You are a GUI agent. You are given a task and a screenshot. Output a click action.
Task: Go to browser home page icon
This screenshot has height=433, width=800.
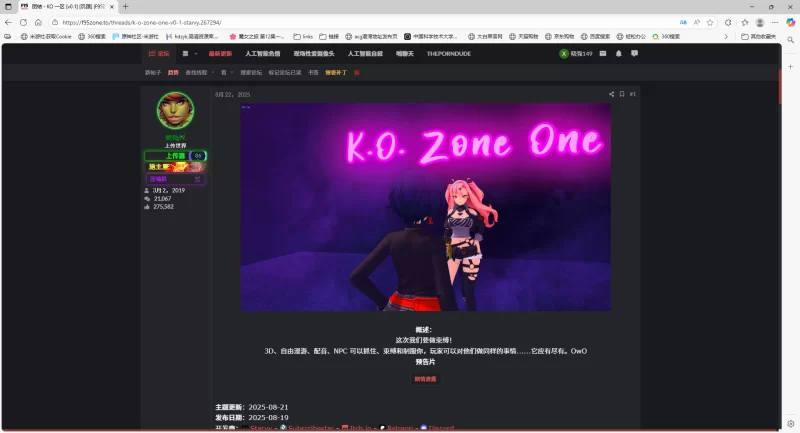pos(38,22)
